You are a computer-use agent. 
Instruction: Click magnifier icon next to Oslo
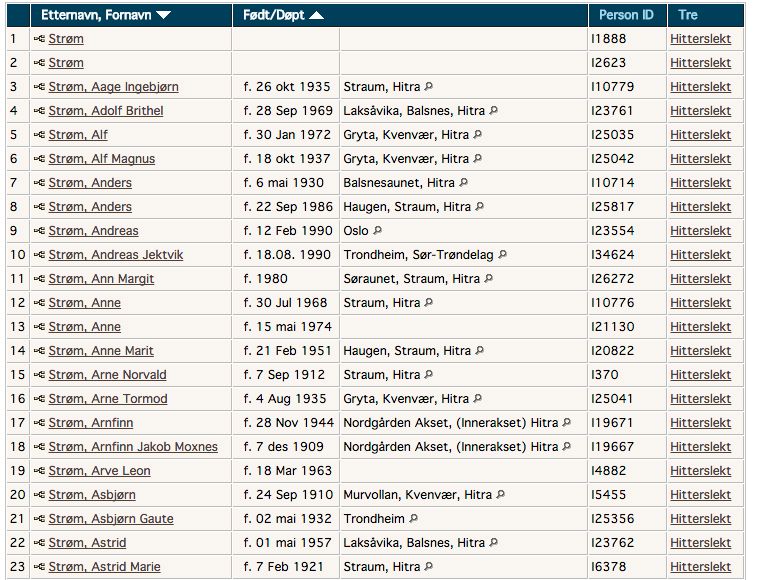[377, 230]
